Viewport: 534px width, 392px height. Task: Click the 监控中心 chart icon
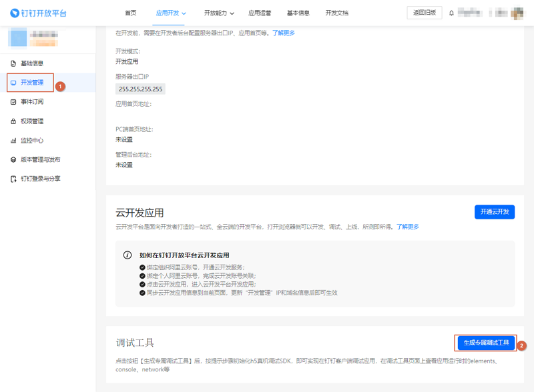pos(13,140)
